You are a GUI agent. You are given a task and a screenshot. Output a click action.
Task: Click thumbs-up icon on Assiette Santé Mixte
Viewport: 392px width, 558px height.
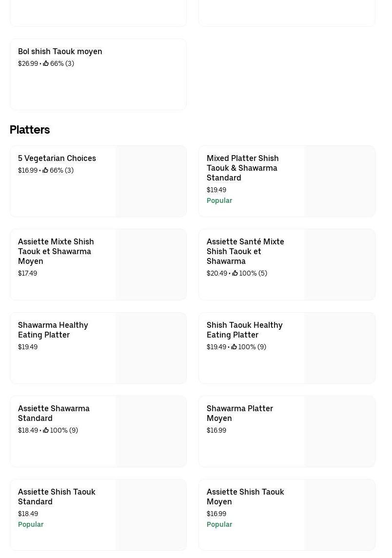pos(235,273)
